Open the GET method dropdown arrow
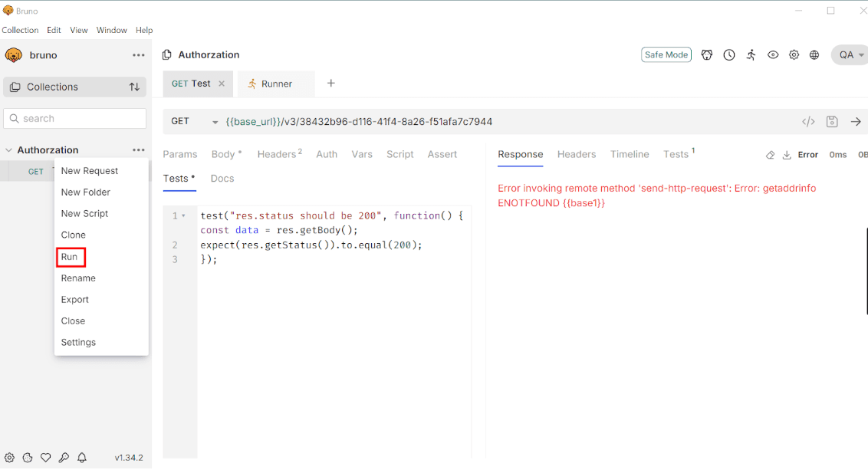The height and width of the screenshot is (470, 868). tap(215, 122)
